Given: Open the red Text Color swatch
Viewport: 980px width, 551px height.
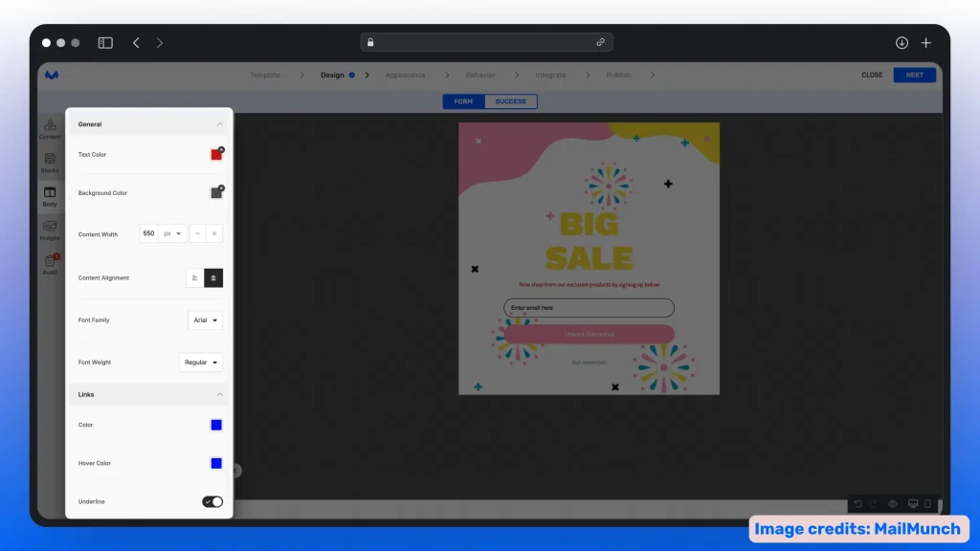Looking at the screenshot, I should [x=216, y=154].
